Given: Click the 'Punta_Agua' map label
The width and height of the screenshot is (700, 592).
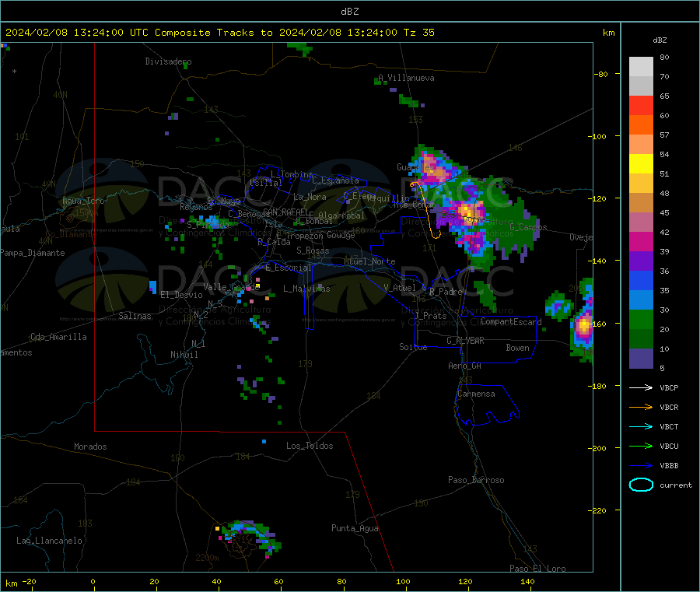Looking at the screenshot, I should click(x=355, y=528).
